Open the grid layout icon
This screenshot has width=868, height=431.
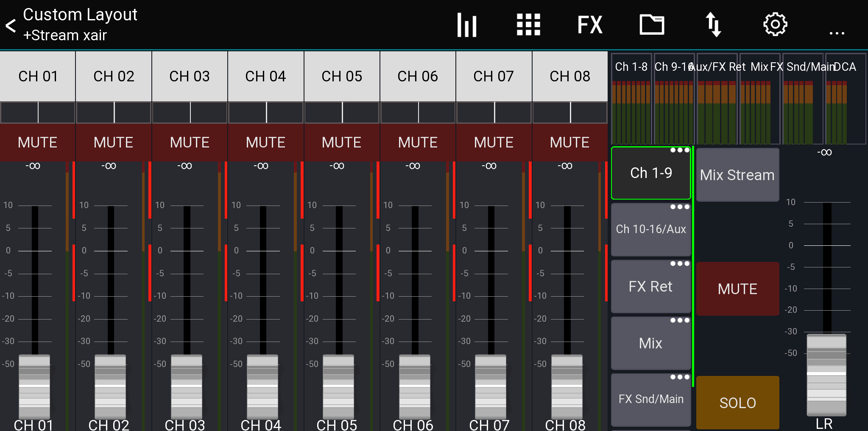[528, 25]
